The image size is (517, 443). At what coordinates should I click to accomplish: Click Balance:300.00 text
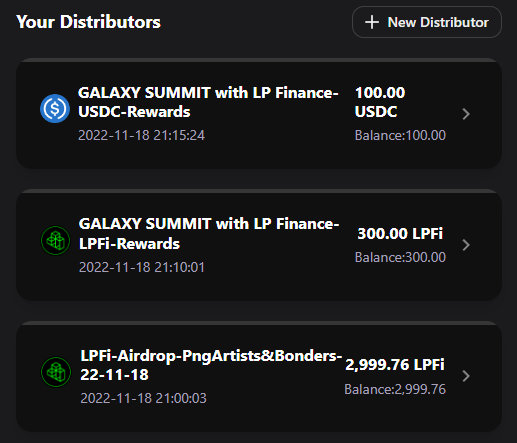point(400,257)
